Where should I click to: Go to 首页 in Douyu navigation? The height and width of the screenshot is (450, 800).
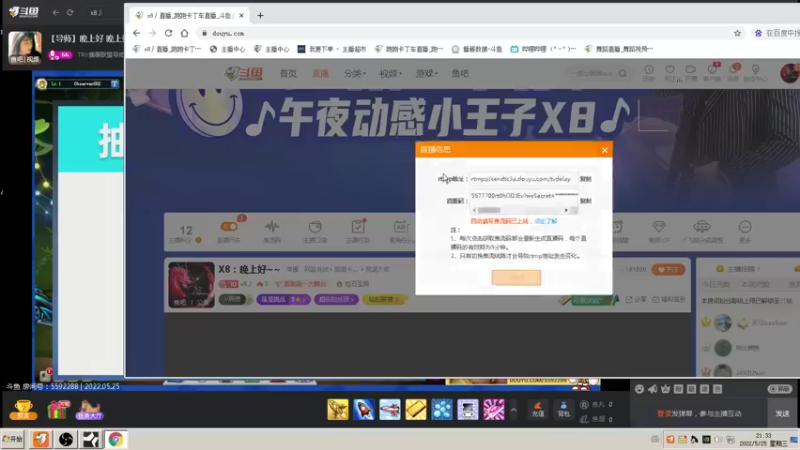[x=288, y=73]
